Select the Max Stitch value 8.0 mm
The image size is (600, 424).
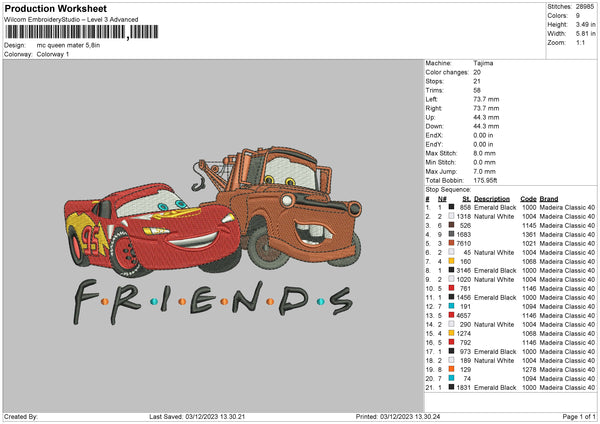484,153
